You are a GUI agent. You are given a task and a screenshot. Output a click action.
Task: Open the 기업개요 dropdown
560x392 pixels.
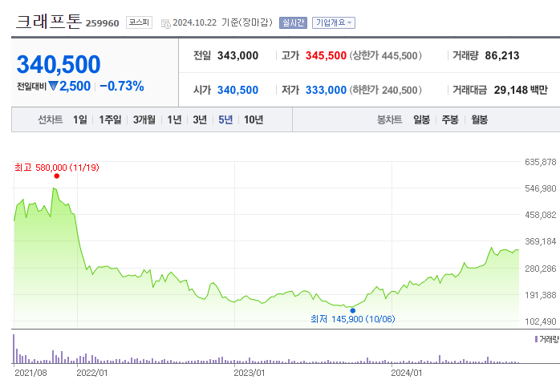334,23
